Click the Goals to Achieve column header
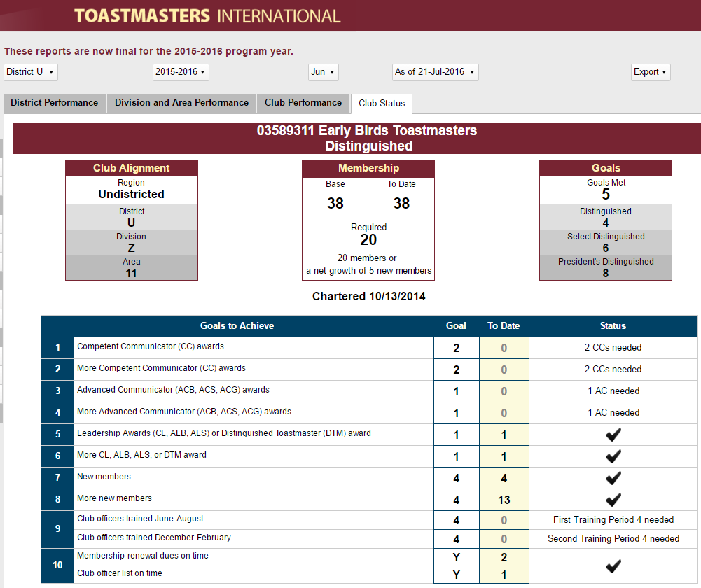Screen dimensions: 701x588 tap(237, 325)
